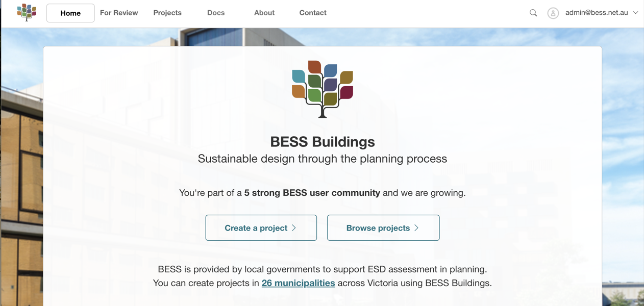Image resolution: width=644 pixels, height=306 pixels.
Task: Click the arrow inside Browse projects
Action: click(x=416, y=228)
